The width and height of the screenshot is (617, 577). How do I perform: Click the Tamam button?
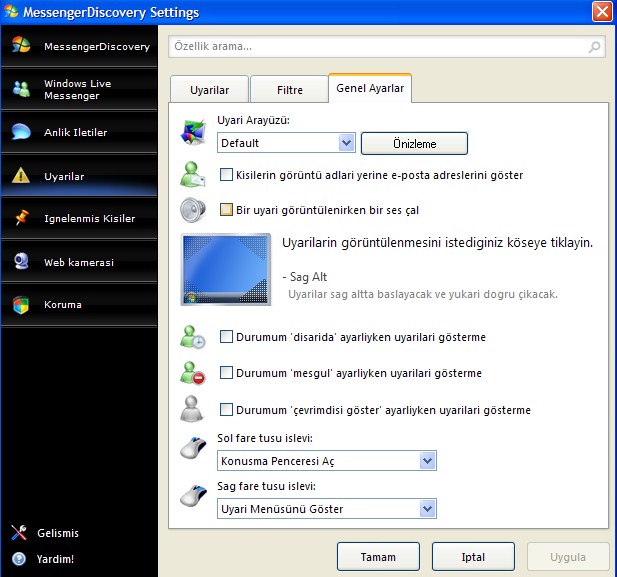[x=378, y=557]
